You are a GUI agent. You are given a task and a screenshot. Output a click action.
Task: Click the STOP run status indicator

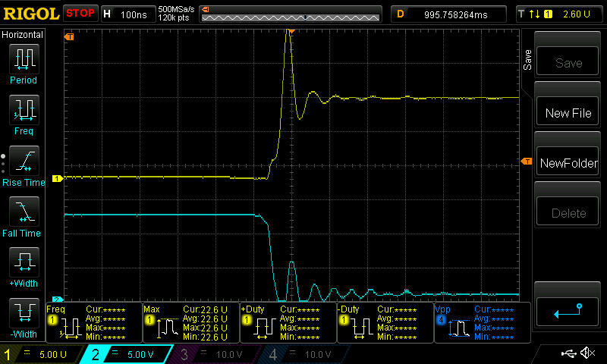(80, 14)
